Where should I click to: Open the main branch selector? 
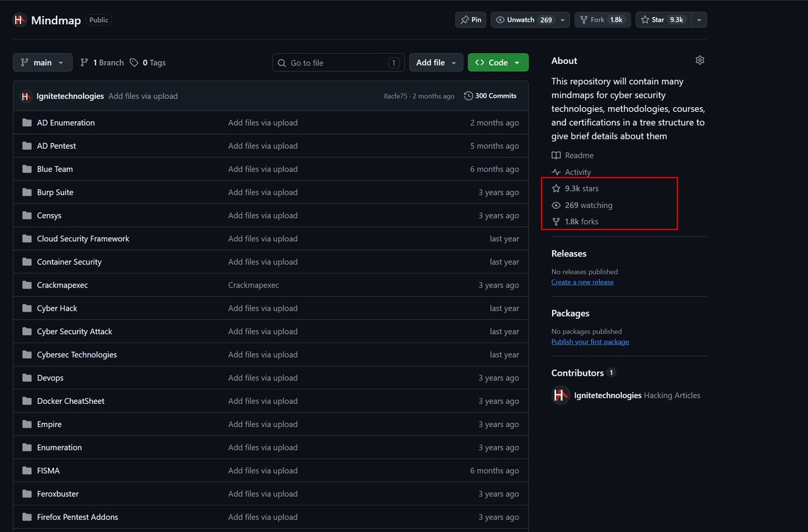coord(42,63)
